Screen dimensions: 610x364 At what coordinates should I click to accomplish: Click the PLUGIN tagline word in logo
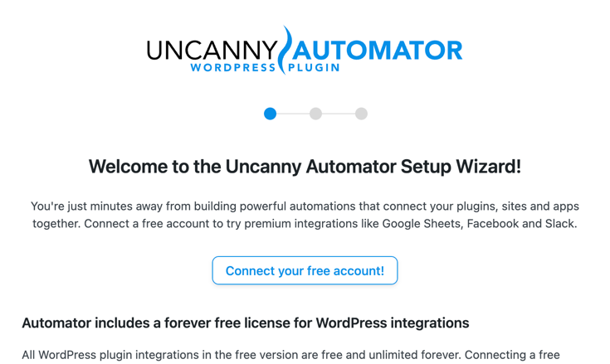314,68
